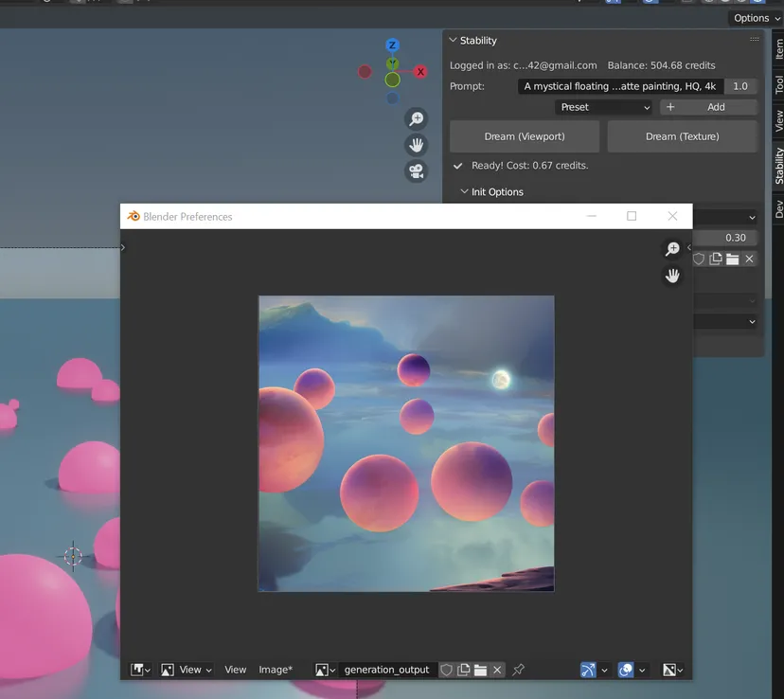The image size is (784, 699).
Task: Click the new image copy icon next to generation_output
Action: pyautogui.click(x=464, y=670)
